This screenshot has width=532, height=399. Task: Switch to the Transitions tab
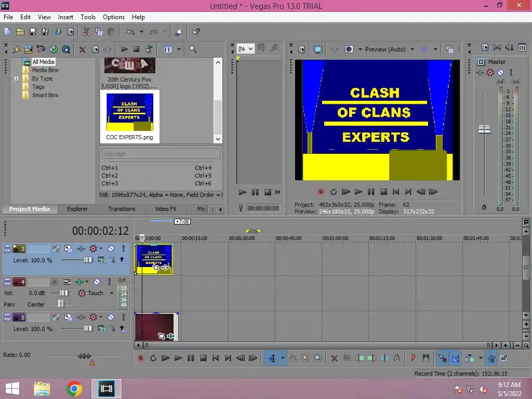pyautogui.click(x=122, y=209)
